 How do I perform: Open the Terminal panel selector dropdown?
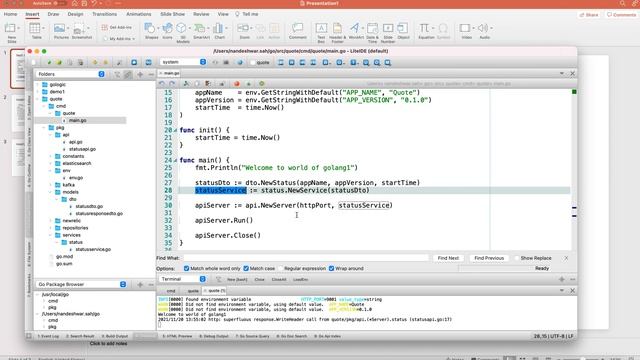point(182,279)
